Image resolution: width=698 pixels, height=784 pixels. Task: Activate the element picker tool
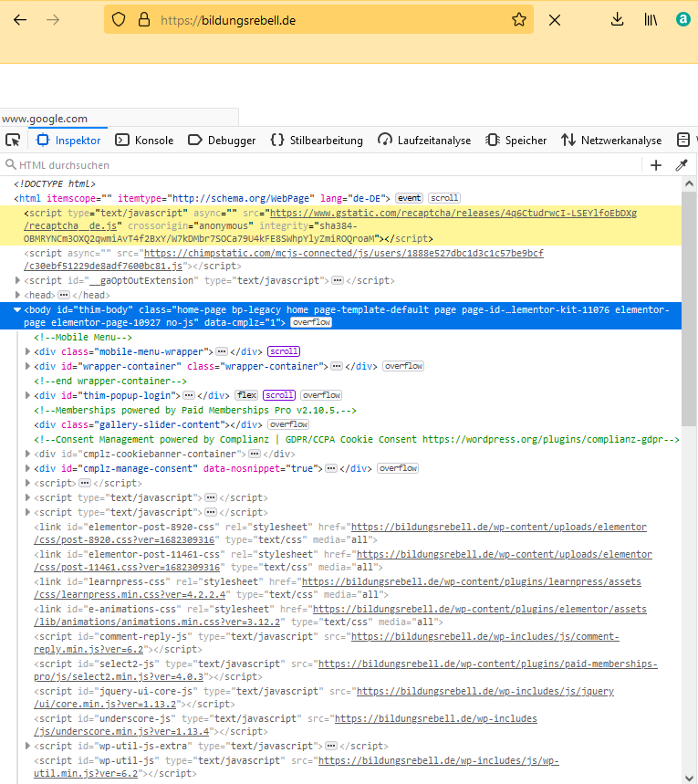(x=13, y=140)
